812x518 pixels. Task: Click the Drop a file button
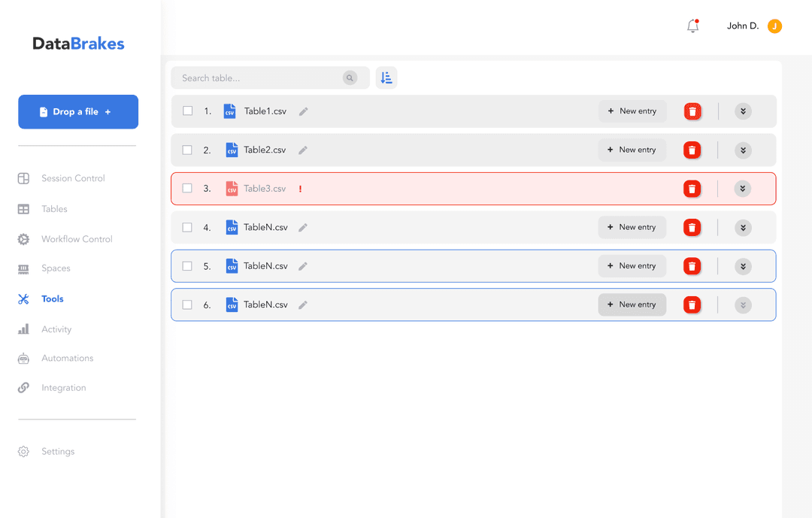coord(77,111)
